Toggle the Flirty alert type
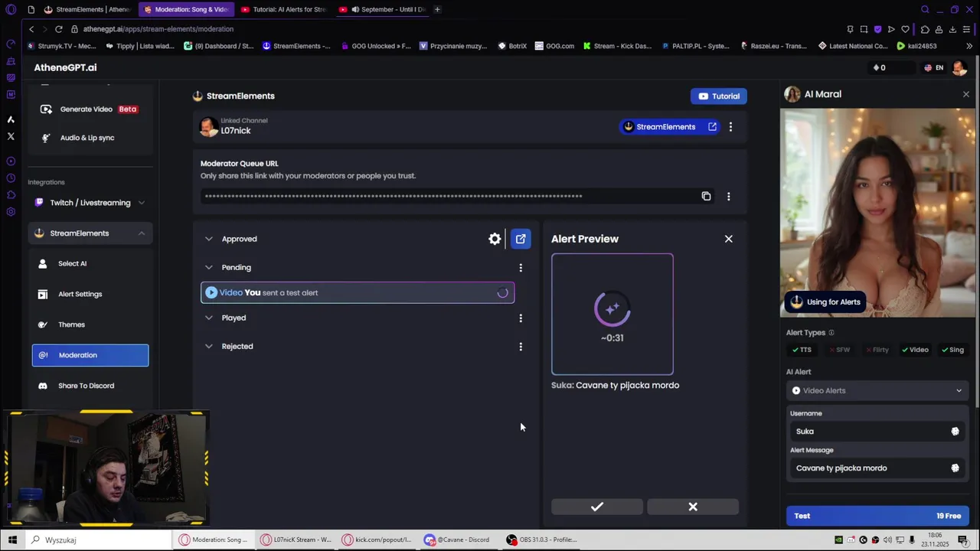Viewport: 980px width, 551px height. click(877, 350)
